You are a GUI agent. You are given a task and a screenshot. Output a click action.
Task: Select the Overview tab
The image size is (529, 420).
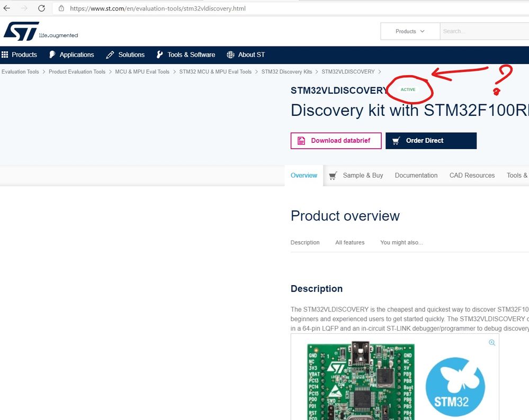pos(304,176)
